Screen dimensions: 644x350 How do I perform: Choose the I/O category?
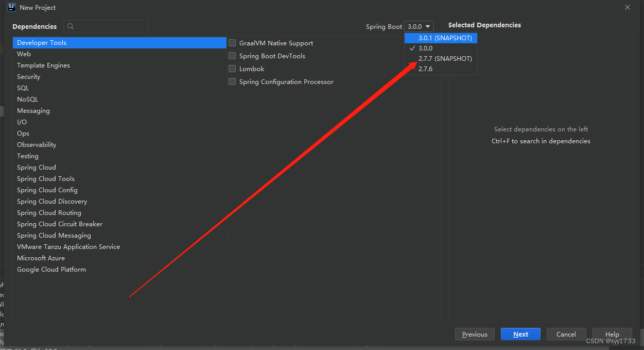119,122
